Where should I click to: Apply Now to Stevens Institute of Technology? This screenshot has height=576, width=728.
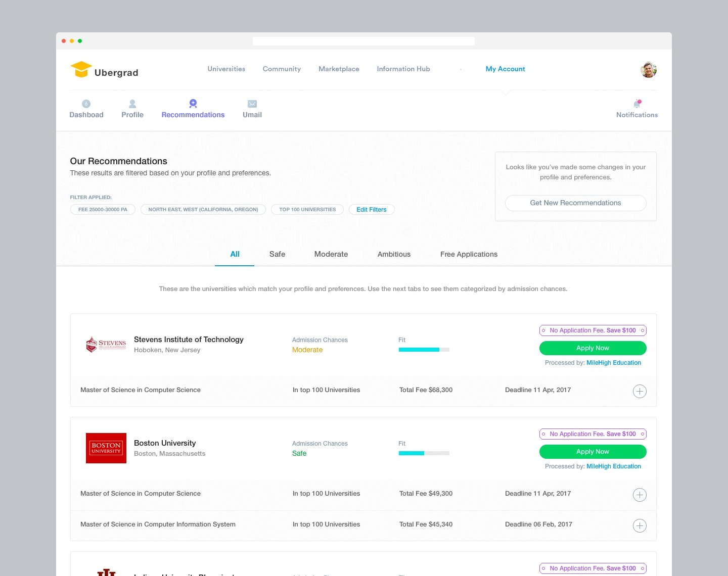(x=593, y=348)
